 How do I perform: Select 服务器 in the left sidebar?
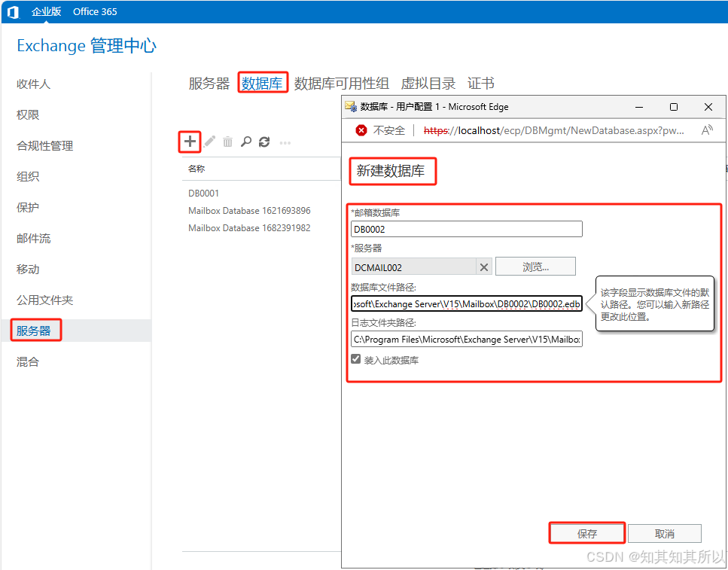tap(33, 331)
